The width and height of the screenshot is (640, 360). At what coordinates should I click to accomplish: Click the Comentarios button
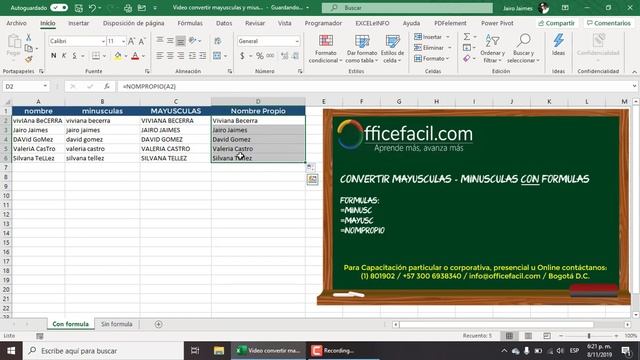coord(608,23)
